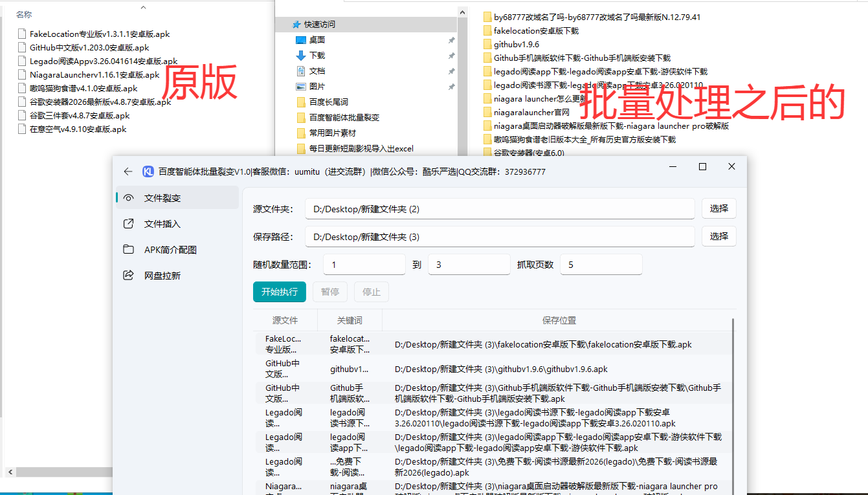
Task: Click the random range maximum field
Action: (469, 265)
